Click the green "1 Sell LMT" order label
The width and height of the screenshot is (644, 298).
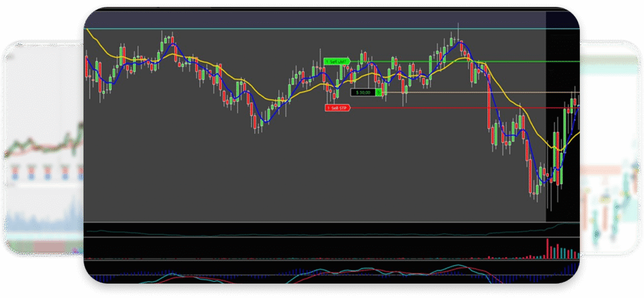(x=336, y=62)
